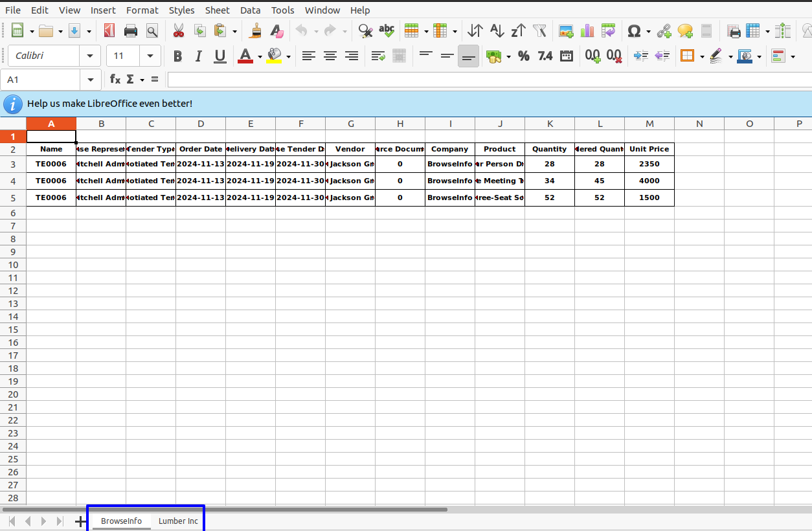Screen dimensions: 812x531
Task: Toggle Italic text style
Action: (198, 56)
